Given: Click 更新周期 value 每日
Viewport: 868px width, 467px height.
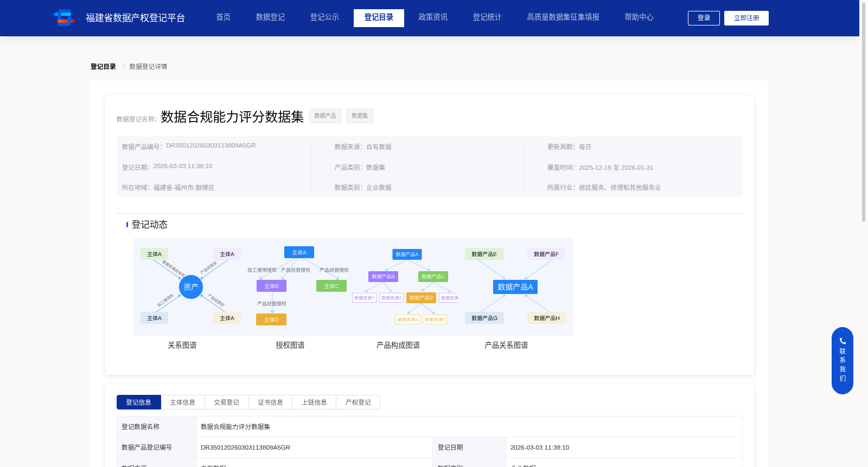Looking at the screenshot, I should tap(585, 147).
